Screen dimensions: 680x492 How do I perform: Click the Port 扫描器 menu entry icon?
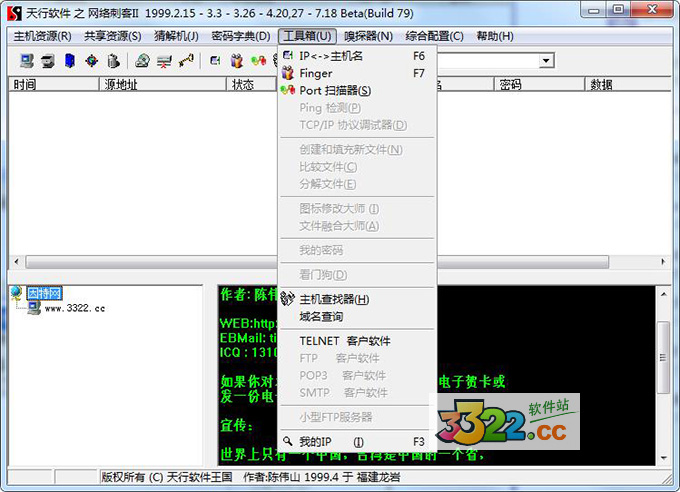point(288,90)
